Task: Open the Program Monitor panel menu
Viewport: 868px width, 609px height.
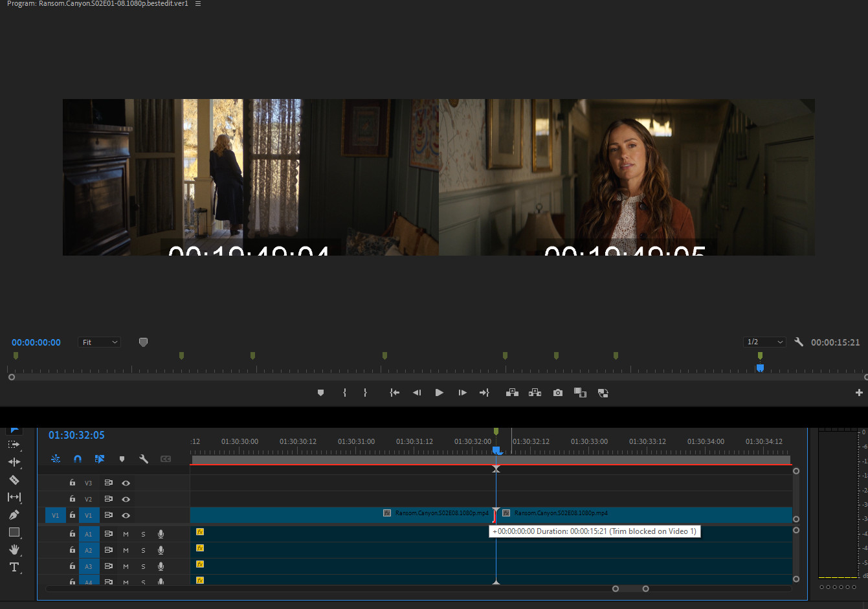Action: pos(198,4)
